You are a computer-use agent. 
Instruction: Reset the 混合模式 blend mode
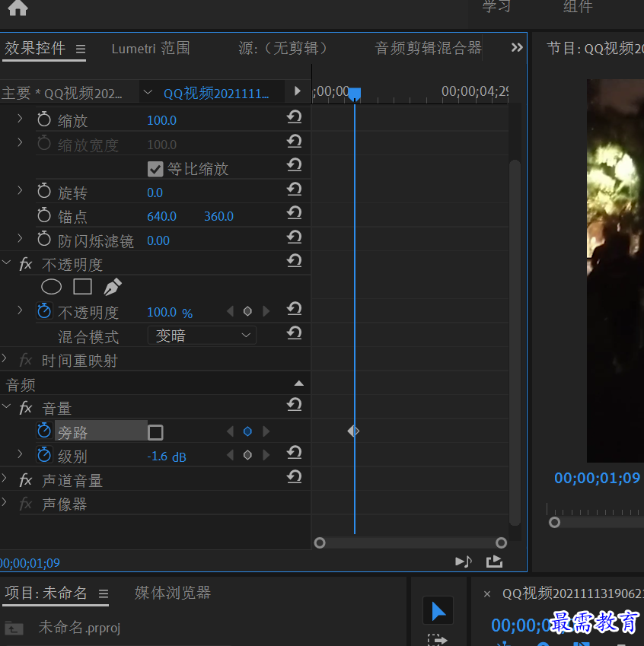295,333
